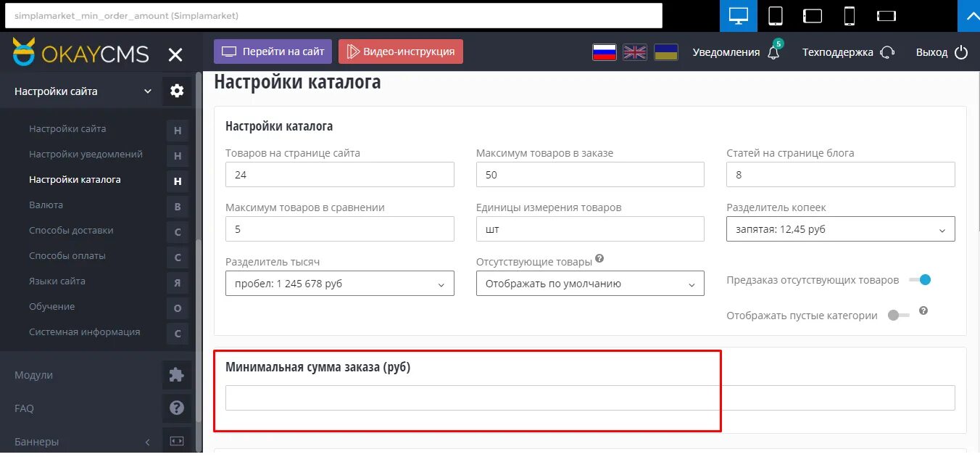Open Настройки каталога menu item
The width and height of the screenshot is (980, 457).
75,179
